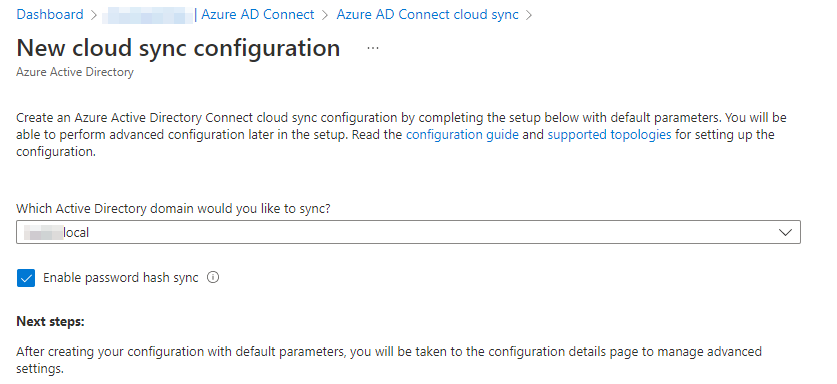Uncheck Enable password hash sync checkbox

(x=26, y=278)
